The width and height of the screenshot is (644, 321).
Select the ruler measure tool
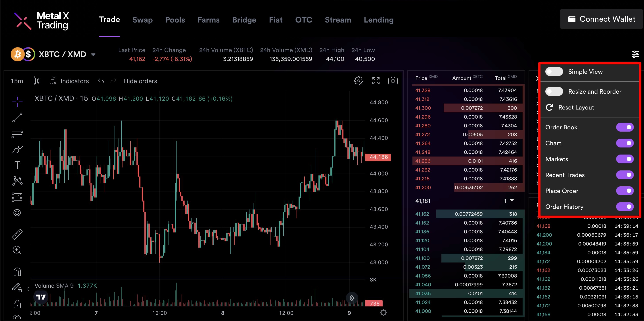(x=17, y=234)
